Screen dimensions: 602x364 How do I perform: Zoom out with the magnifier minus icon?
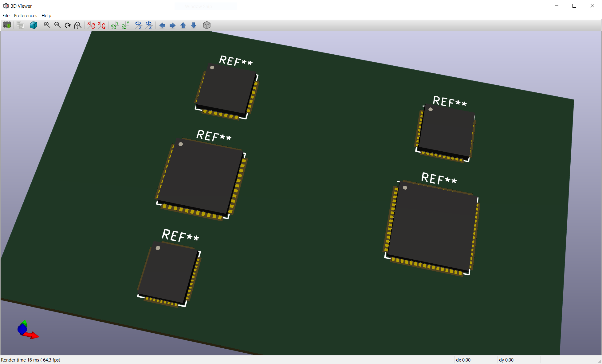57,25
